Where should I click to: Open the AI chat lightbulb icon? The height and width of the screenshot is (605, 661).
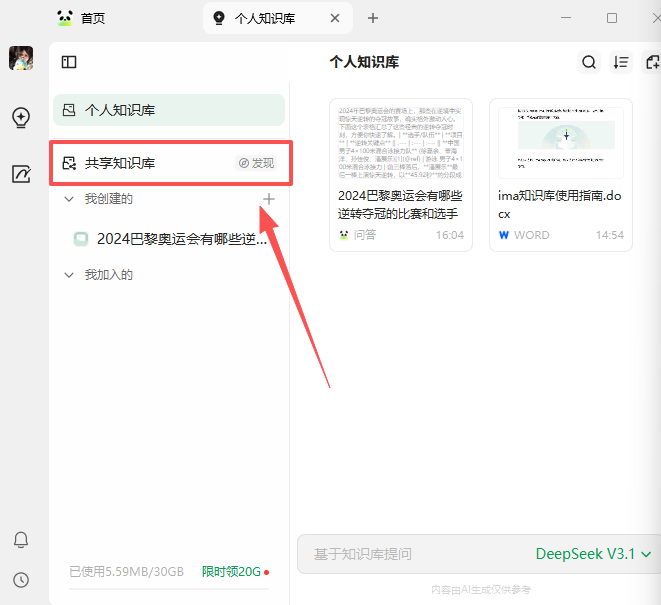click(21, 117)
